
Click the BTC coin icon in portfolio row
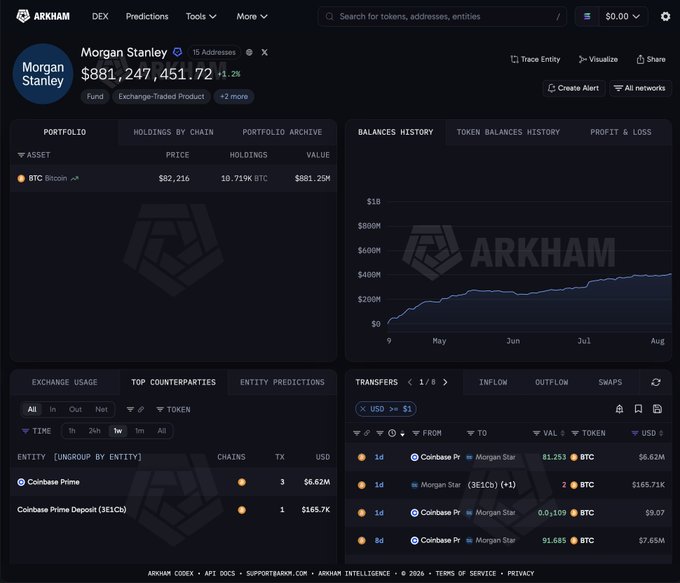click(21, 178)
